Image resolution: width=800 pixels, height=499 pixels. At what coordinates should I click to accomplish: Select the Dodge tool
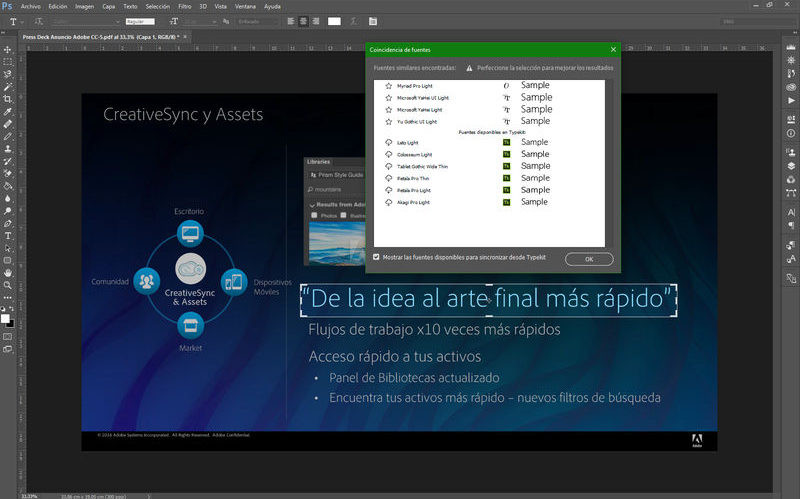8,211
